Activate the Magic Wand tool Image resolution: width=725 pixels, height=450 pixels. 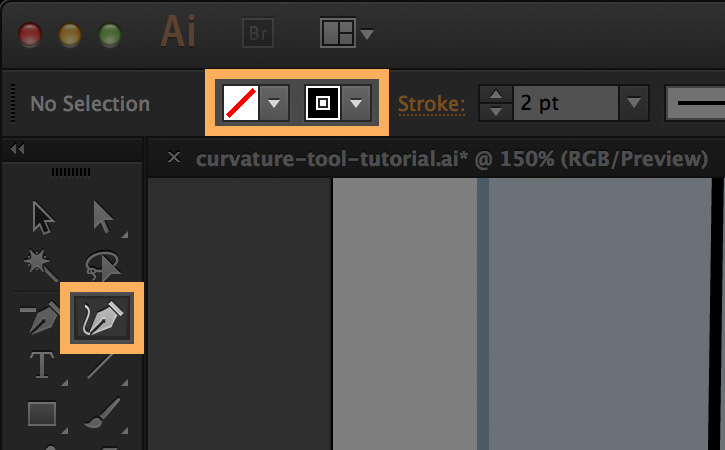(42, 265)
